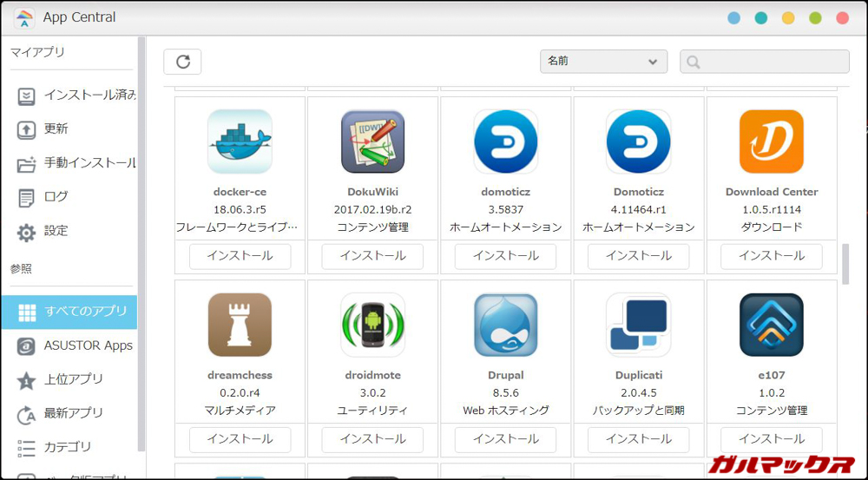Select the Duplicati app icon
The height and width of the screenshot is (480, 868).
638,325
